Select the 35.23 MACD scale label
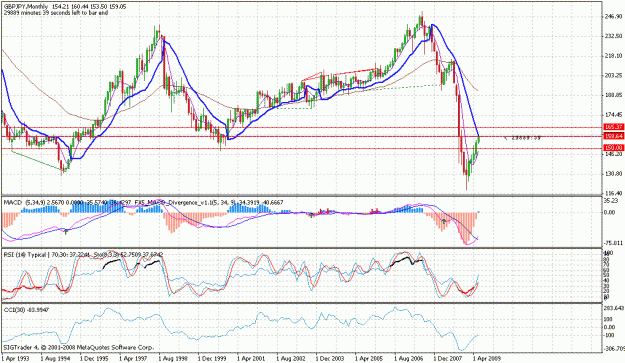Viewport: 625px width, 363px height. point(611,201)
